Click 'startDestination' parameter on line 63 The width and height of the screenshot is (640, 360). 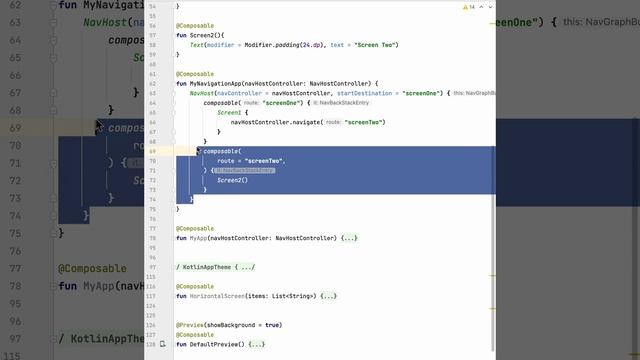[364, 93]
